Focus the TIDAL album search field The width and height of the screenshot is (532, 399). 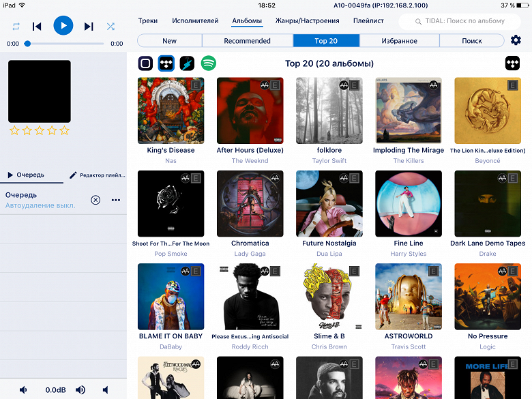click(460, 21)
